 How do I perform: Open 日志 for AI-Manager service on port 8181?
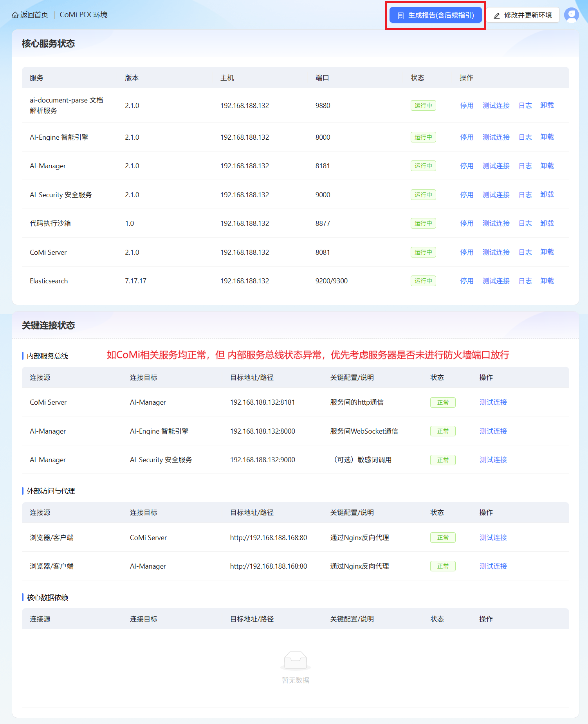pyautogui.click(x=525, y=166)
